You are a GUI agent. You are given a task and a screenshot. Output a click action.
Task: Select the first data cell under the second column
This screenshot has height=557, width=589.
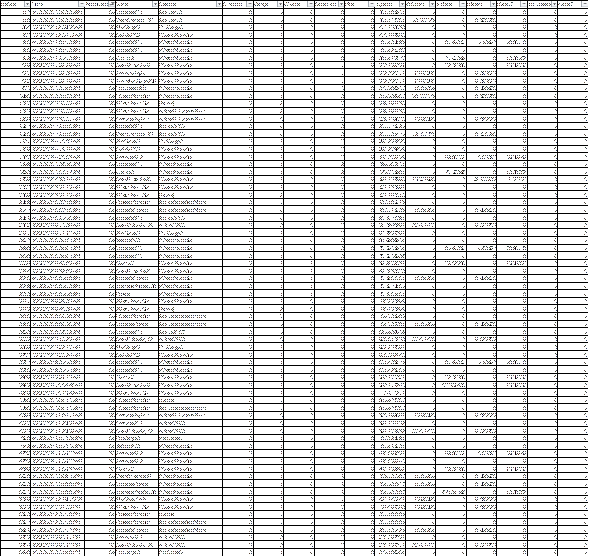58,12
